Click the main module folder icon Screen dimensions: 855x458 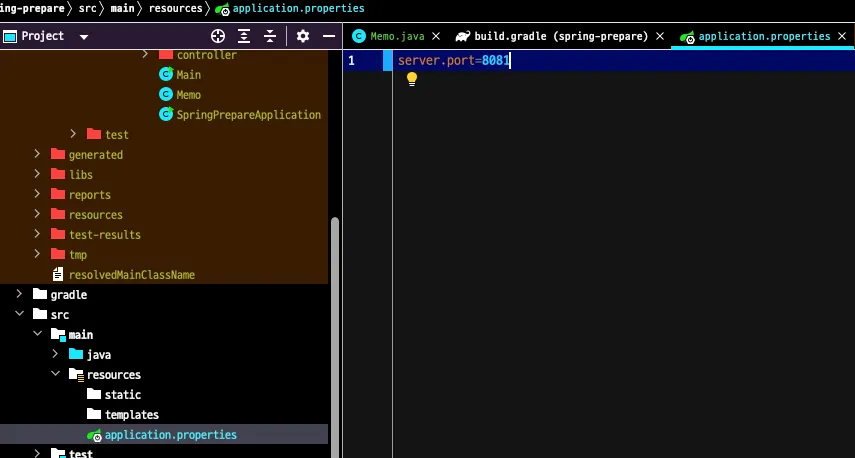click(x=58, y=334)
